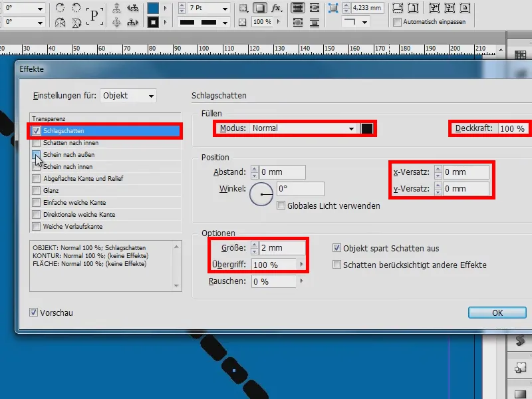Open the 7 Pt stroke weight dropdown
The width and height of the screenshot is (532, 399).
click(225, 8)
